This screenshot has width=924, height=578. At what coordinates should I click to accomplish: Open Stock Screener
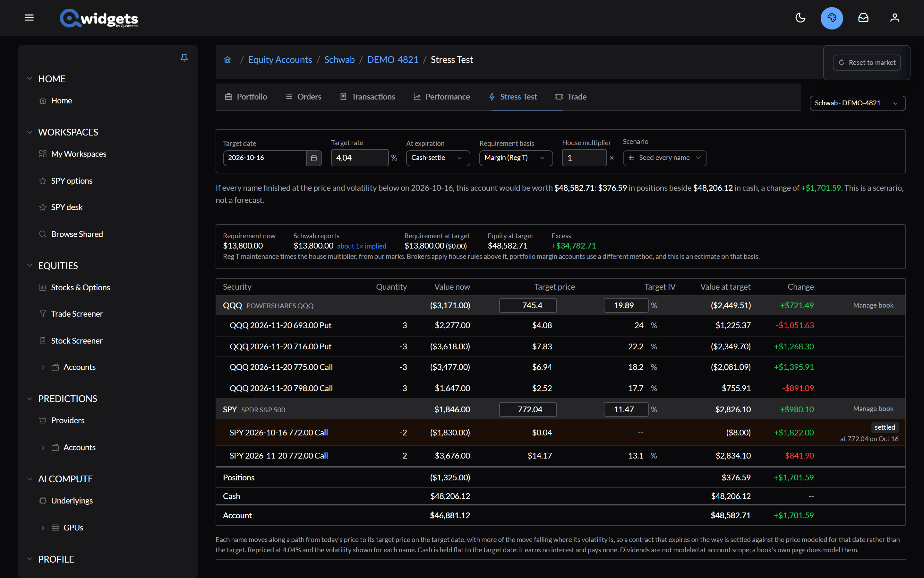click(77, 341)
